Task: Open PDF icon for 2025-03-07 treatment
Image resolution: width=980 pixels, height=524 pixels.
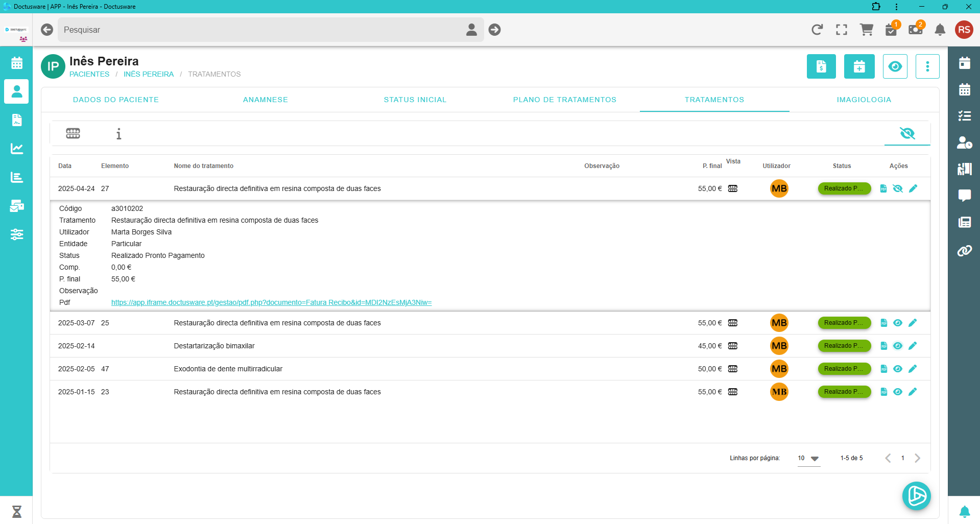Action: 883,323
